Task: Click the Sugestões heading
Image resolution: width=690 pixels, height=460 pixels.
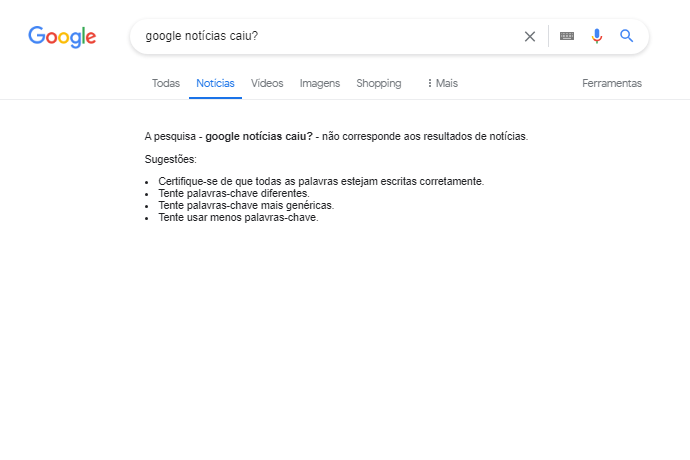Action: [171, 160]
